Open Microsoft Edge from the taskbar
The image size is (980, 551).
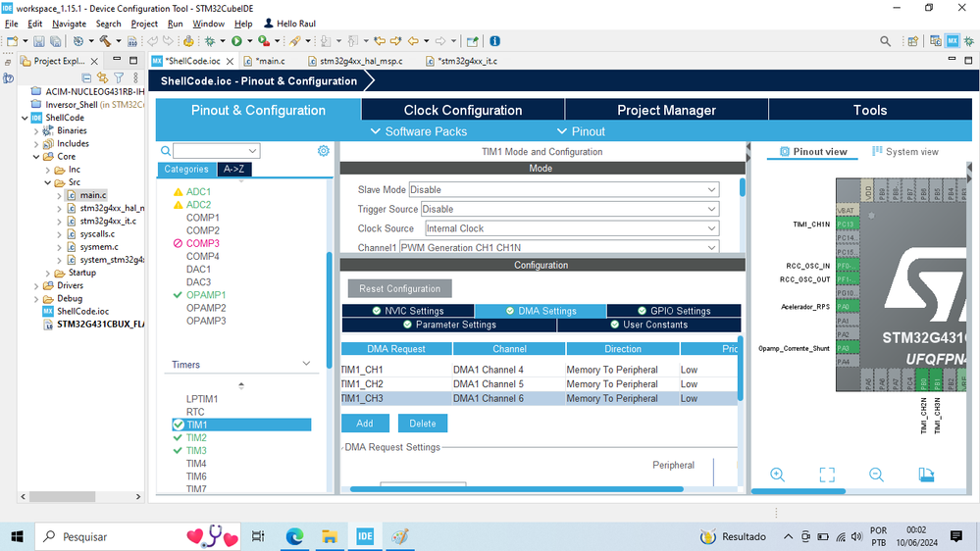294,536
